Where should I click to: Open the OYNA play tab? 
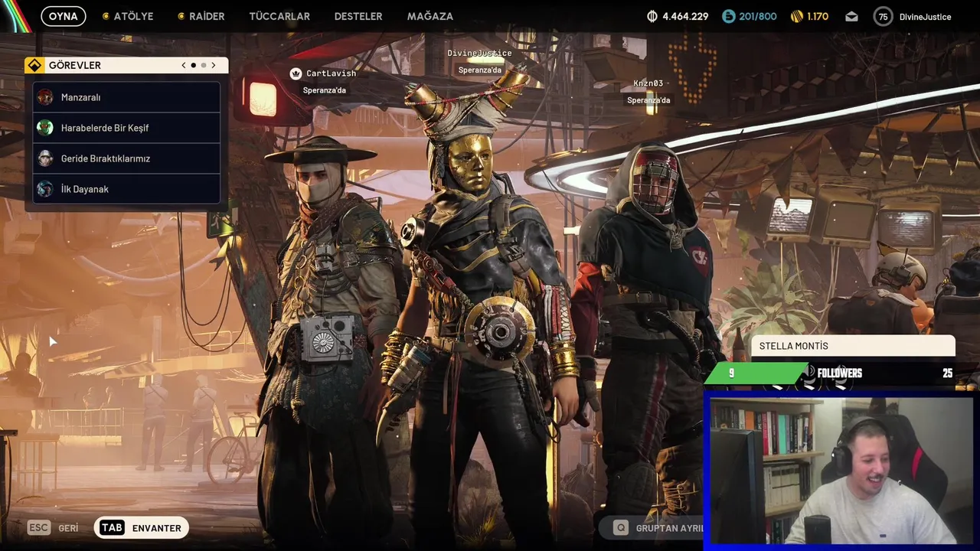coord(64,16)
